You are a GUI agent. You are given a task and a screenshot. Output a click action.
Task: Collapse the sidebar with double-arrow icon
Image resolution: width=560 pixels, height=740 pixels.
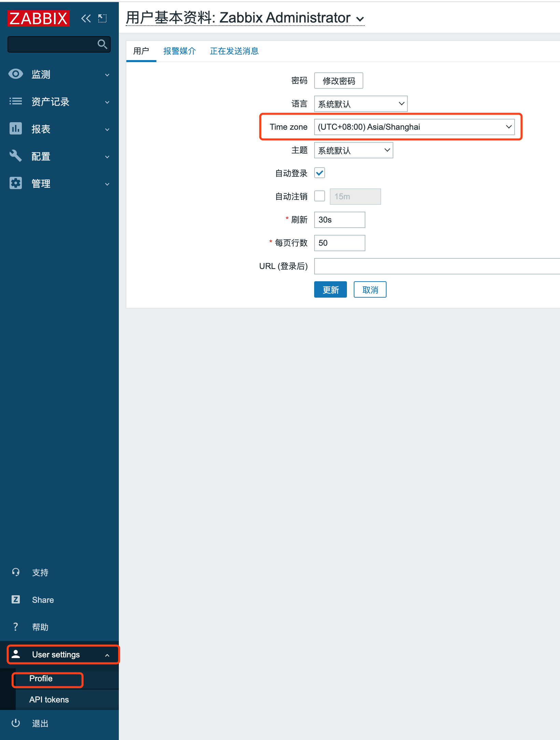[86, 18]
